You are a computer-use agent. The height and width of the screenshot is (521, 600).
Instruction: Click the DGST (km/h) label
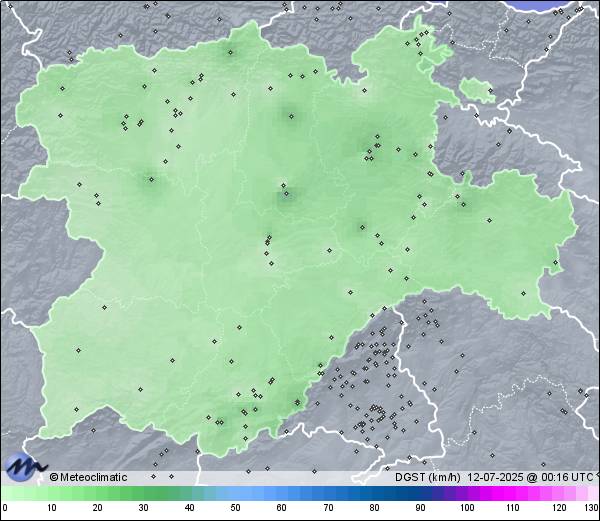click(427, 477)
